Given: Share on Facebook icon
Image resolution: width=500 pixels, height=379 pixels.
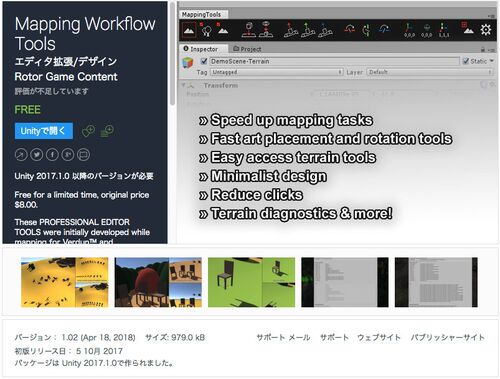Looking at the screenshot, I should [x=52, y=155].
